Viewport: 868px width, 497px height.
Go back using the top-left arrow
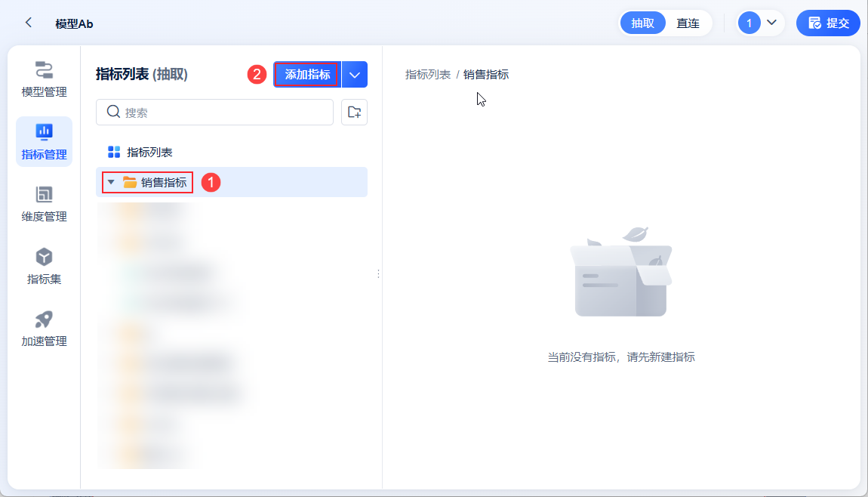[28, 23]
